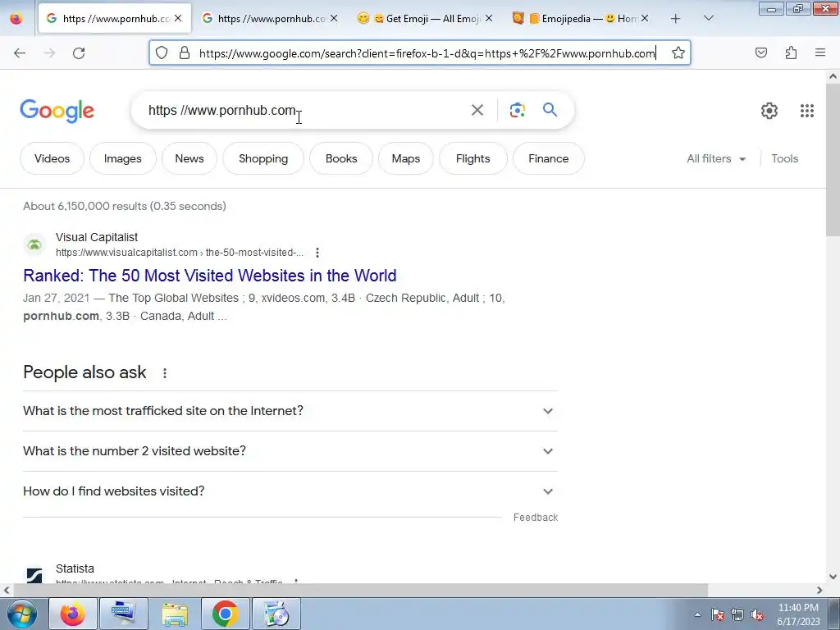Open the All filters dropdown
Viewport: 840px width, 630px height.
tap(716, 158)
